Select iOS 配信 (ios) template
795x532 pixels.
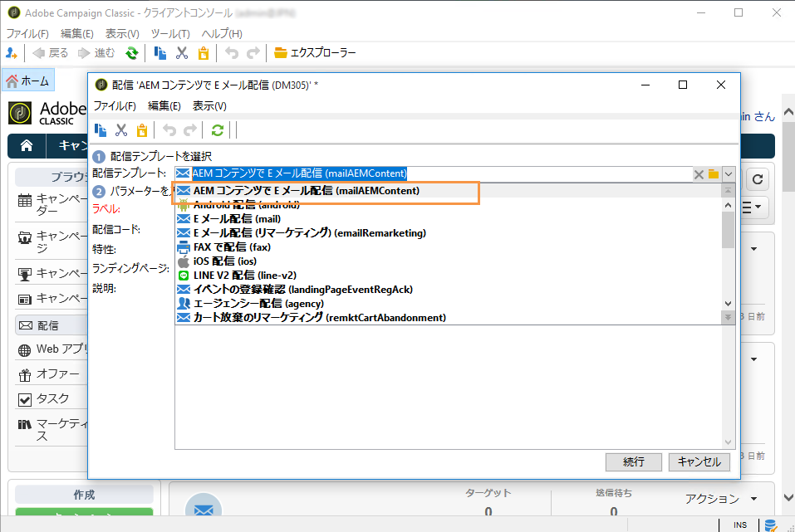pyautogui.click(x=448, y=261)
